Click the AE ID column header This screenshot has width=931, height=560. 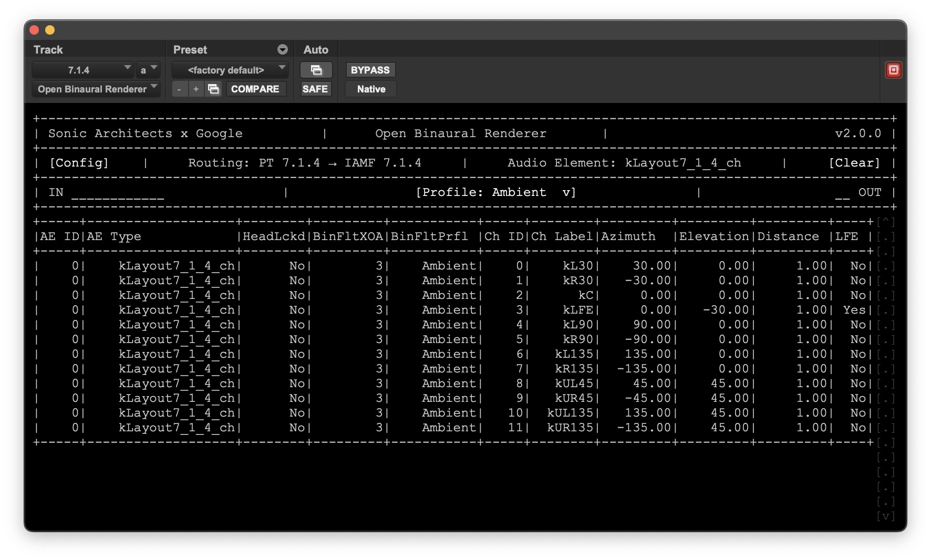[x=59, y=236]
